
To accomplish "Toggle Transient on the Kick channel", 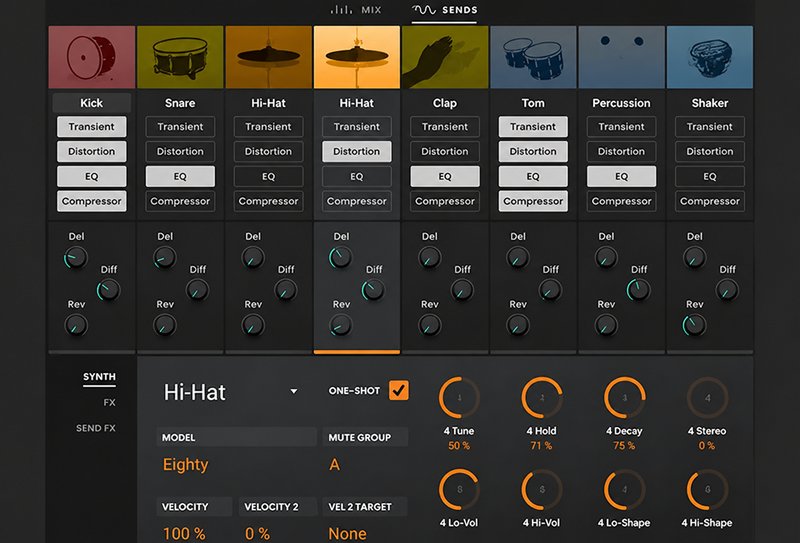I will click(92, 127).
